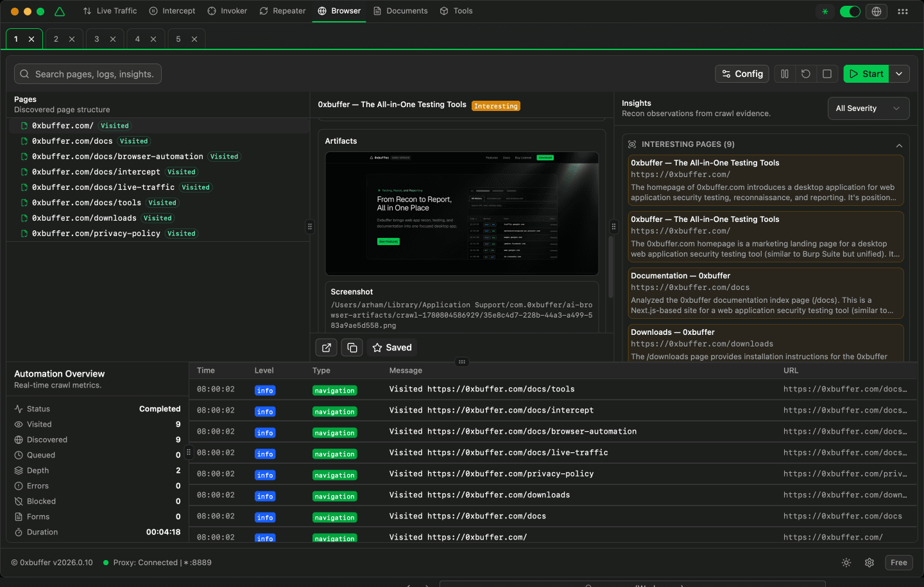Open first 0xbuffer All-in-One insight card
This screenshot has height=587, width=924.
(766, 180)
